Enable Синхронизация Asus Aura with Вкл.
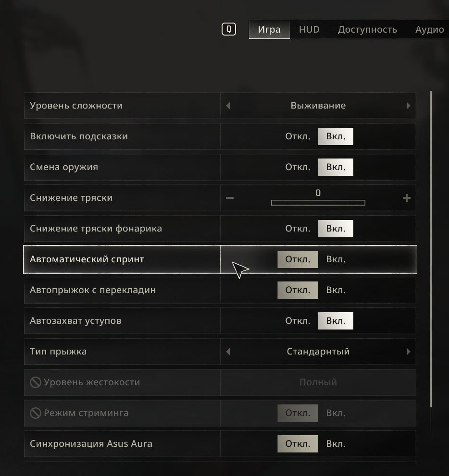449x476 pixels. tap(336, 444)
